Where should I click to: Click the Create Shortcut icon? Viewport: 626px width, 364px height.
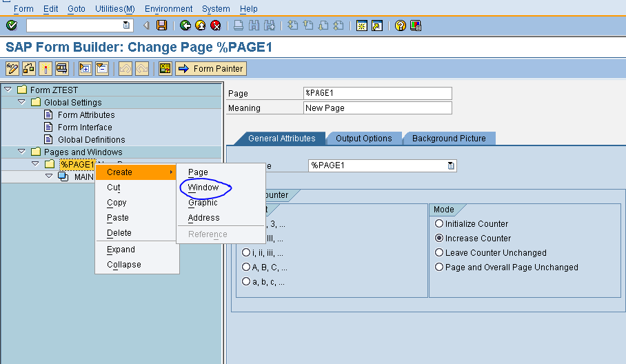coord(377,26)
